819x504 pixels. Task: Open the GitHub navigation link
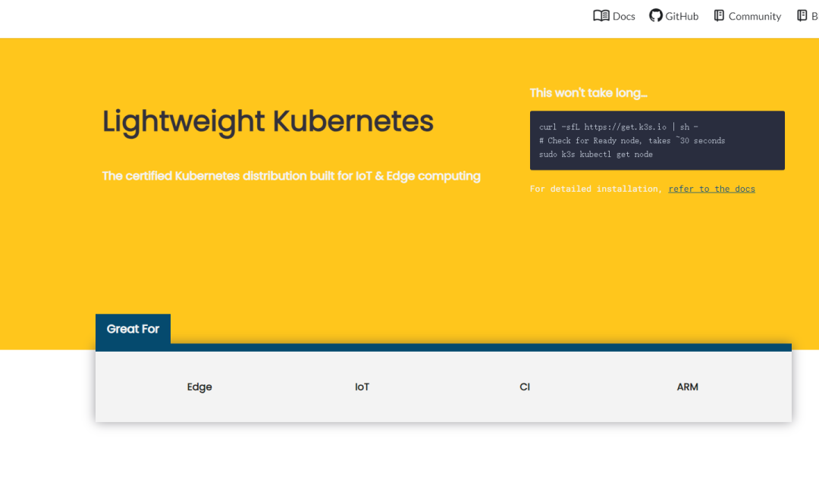click(x=674, y=16)
